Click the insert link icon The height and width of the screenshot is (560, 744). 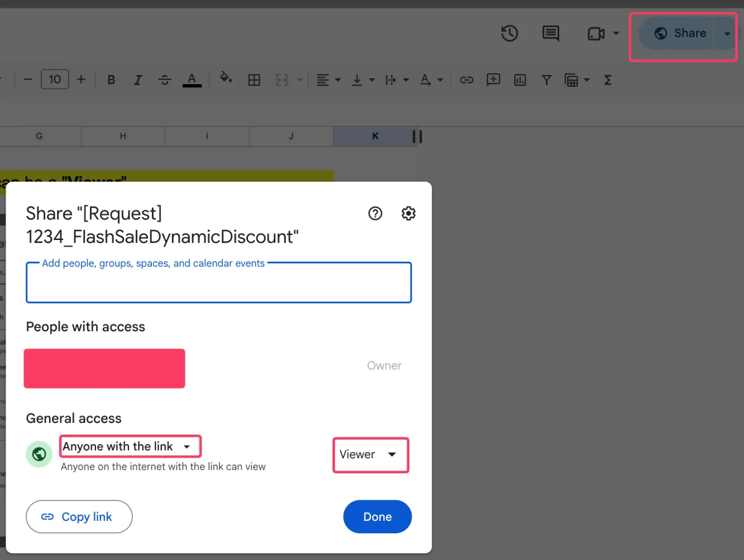point(466,79)
